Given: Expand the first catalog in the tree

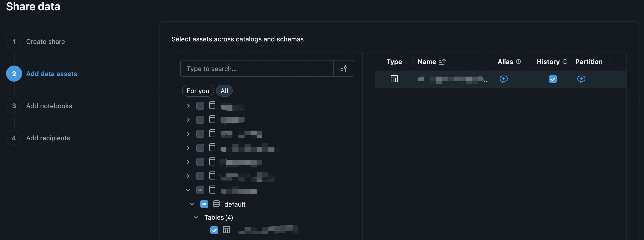Looking at the screenshot, I should coord(188,106).
